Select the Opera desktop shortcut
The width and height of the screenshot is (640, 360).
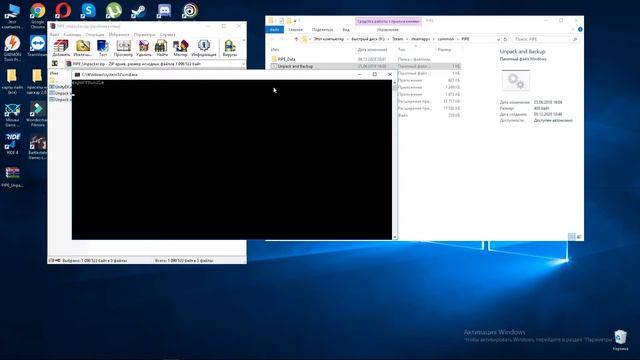pyautogui.click(x=63, y=11)
